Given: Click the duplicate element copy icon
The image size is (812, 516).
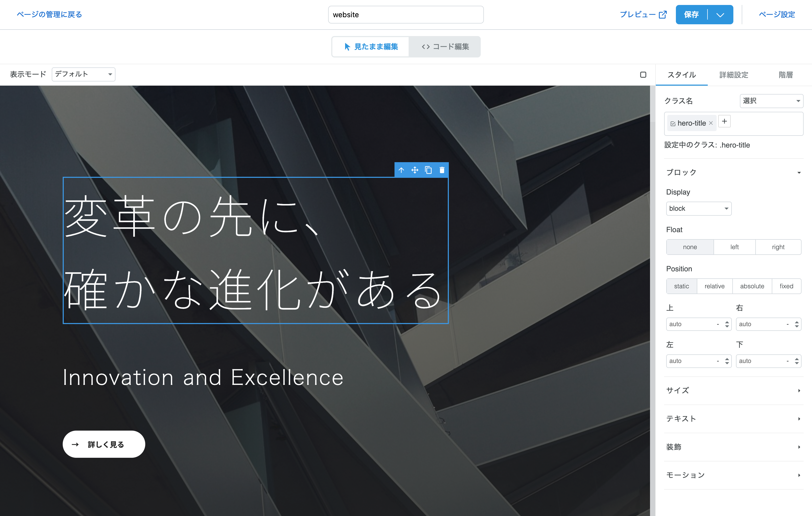Looking at the screenshot, I should (428, 170).
